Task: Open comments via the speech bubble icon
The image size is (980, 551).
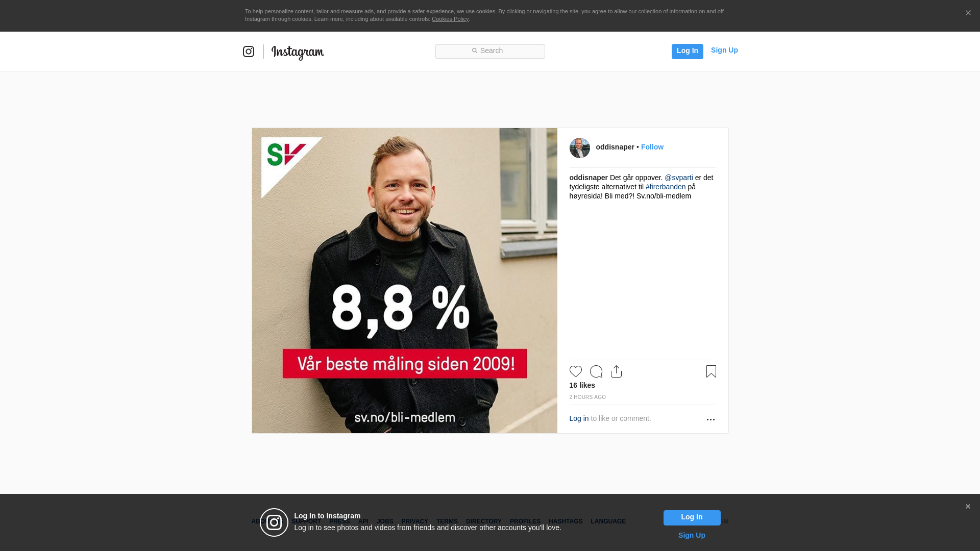Action: tap(596, 371)
